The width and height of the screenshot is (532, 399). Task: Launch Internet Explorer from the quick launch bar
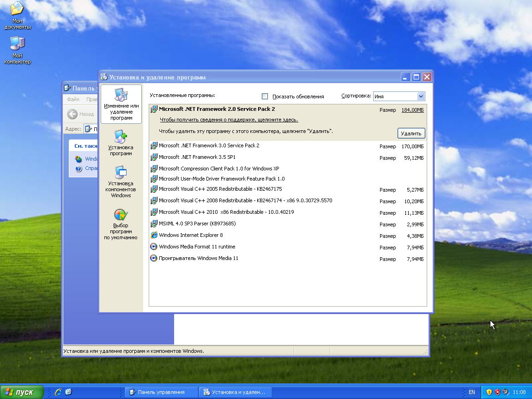coord(58,392)
